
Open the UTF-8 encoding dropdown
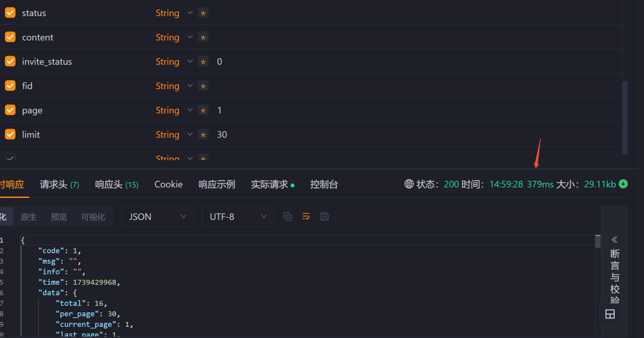(x=238, y=217)
